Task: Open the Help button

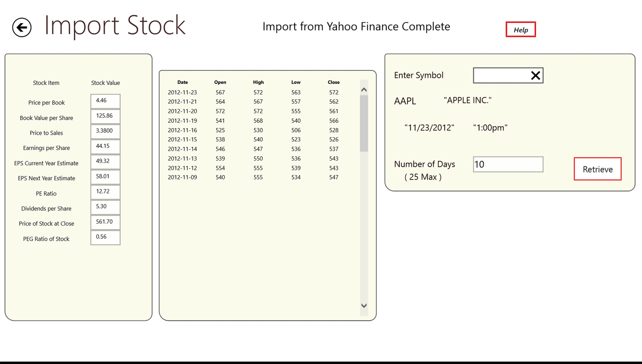Action: [x=520, y=30]
